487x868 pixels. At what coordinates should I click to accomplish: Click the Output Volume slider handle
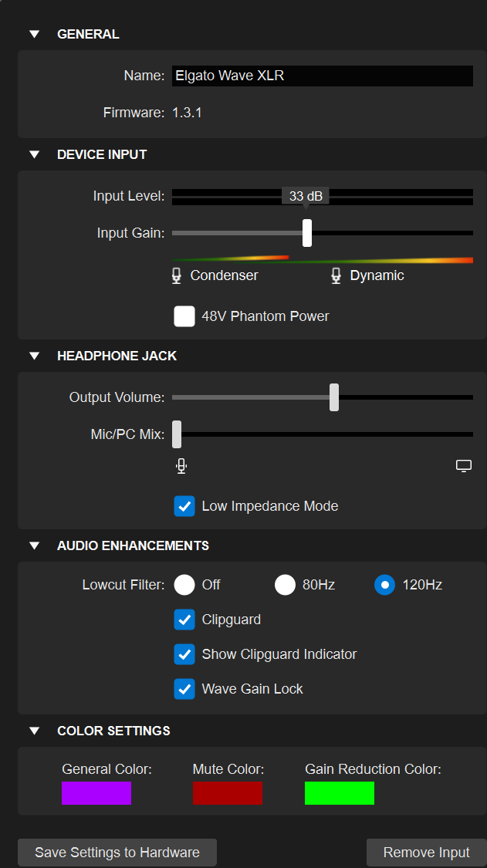tap(334, 397)
